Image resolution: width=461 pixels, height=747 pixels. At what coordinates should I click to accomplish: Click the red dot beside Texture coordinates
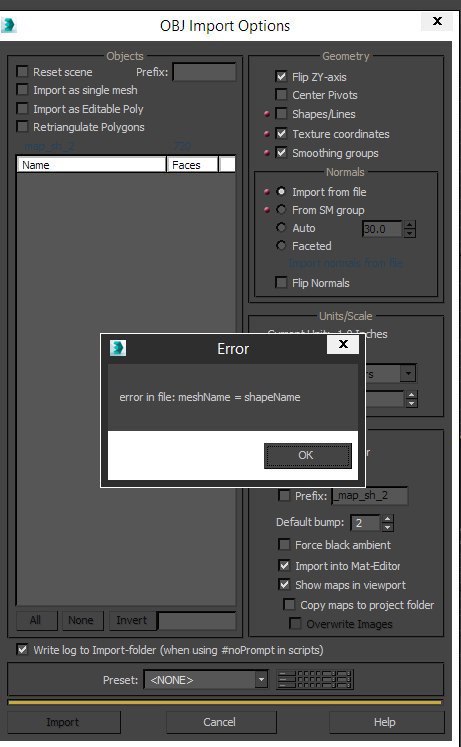267,134
